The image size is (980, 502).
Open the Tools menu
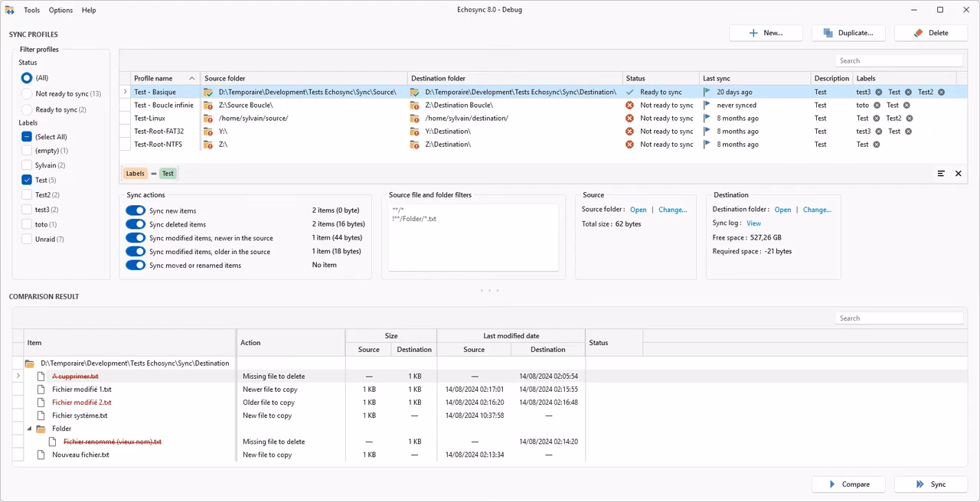32,10
